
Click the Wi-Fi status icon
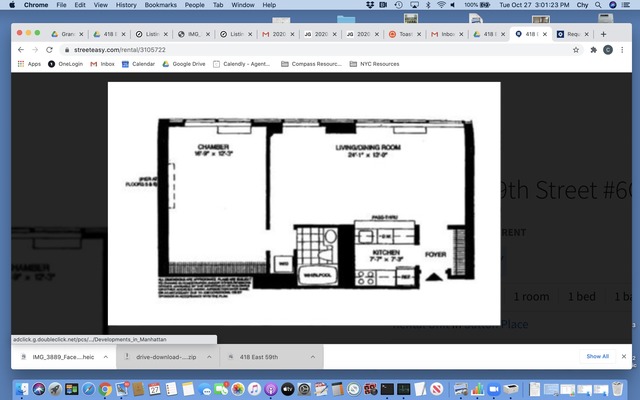click(x=441, y=5)
